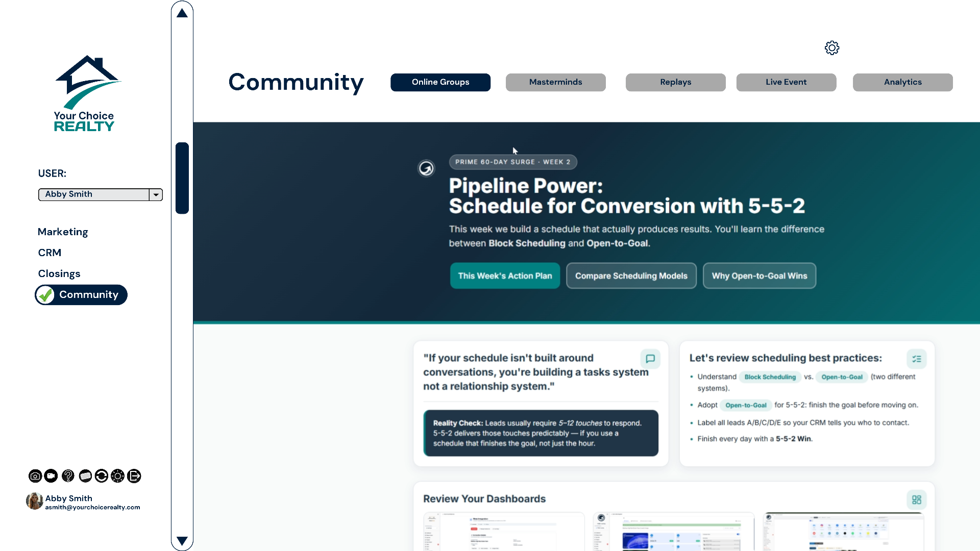
Task: Click the quote about schedule and conversations
Action: 536,372
